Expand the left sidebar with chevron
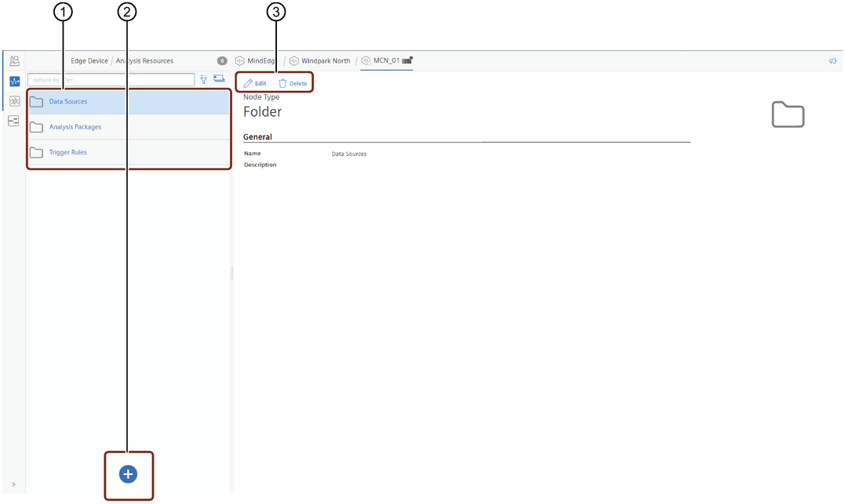 pyautogui.click(x=13, y=484)
